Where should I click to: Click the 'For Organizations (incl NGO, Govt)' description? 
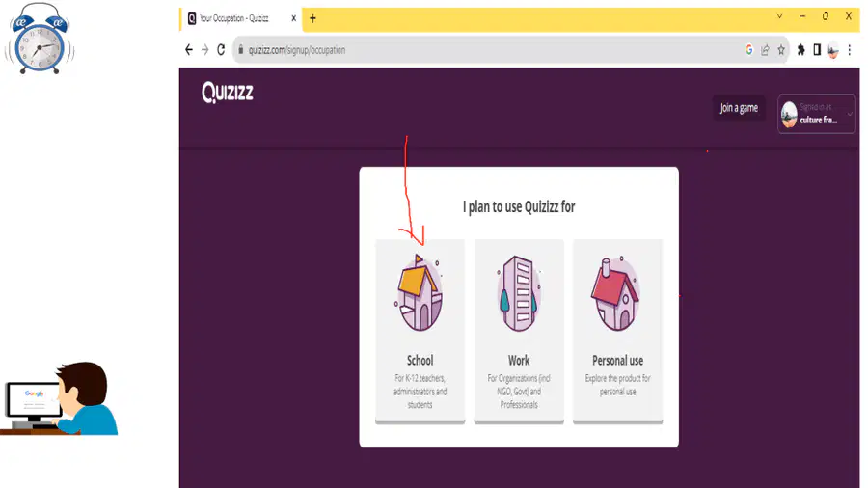[x=519, y=392]
